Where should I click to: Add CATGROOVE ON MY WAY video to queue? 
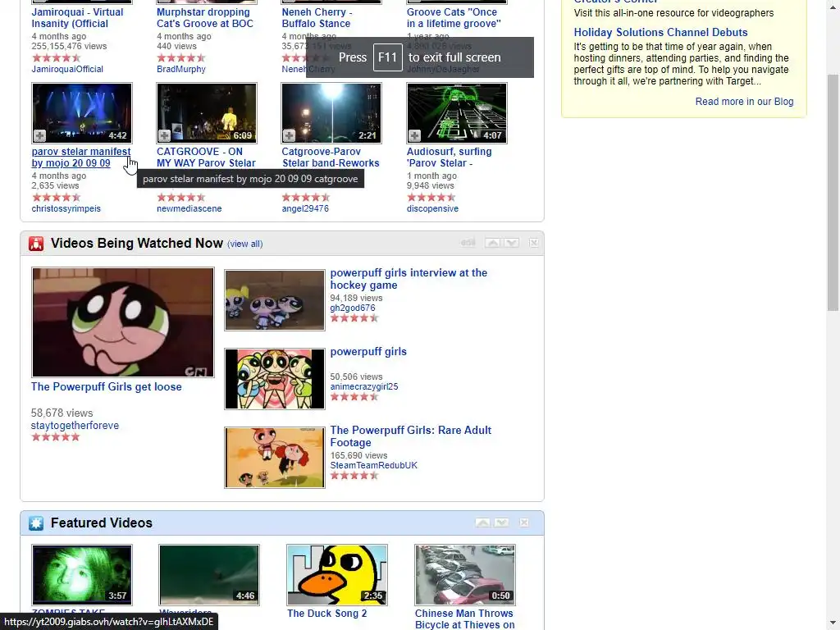(164, 135)
